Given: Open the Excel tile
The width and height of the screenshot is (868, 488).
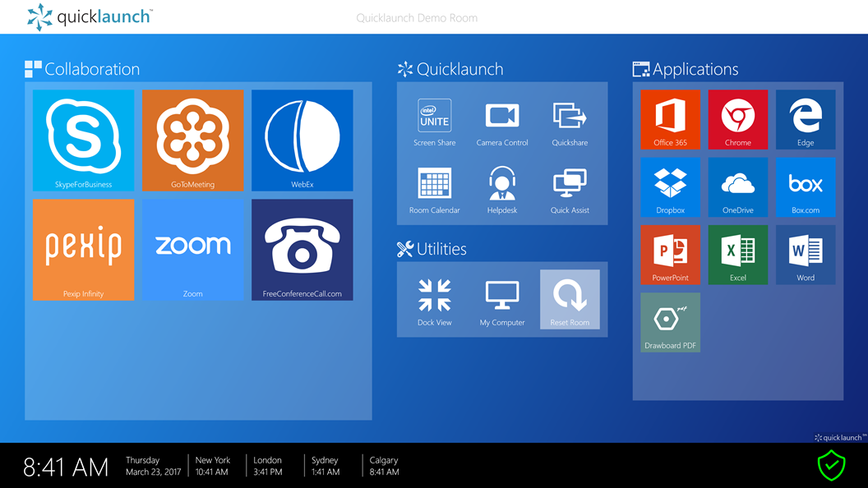Looking at the screenshot, I should pyautogui.click(x=738, y=255).
